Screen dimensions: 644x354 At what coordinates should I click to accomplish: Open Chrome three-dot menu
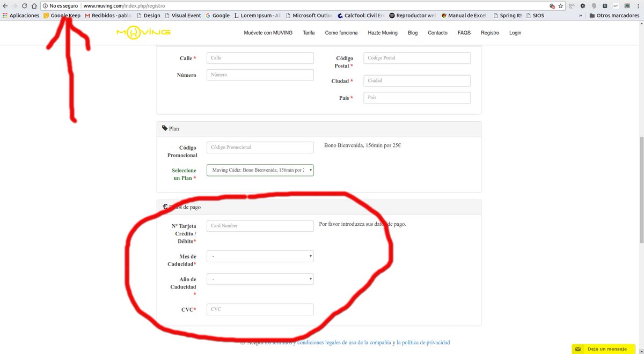(639, 5)
